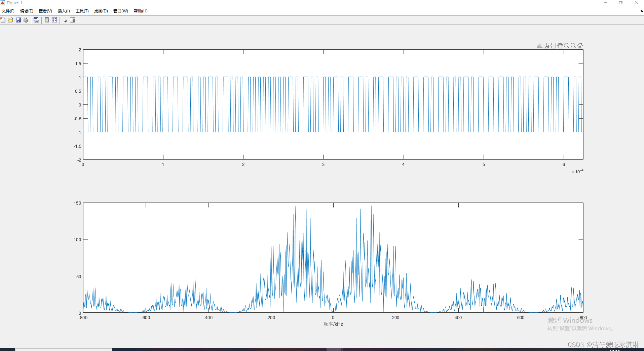Toggle the Edit Plot arrow tool
This screenshot has height=351, width=644.
pos(65,20)
